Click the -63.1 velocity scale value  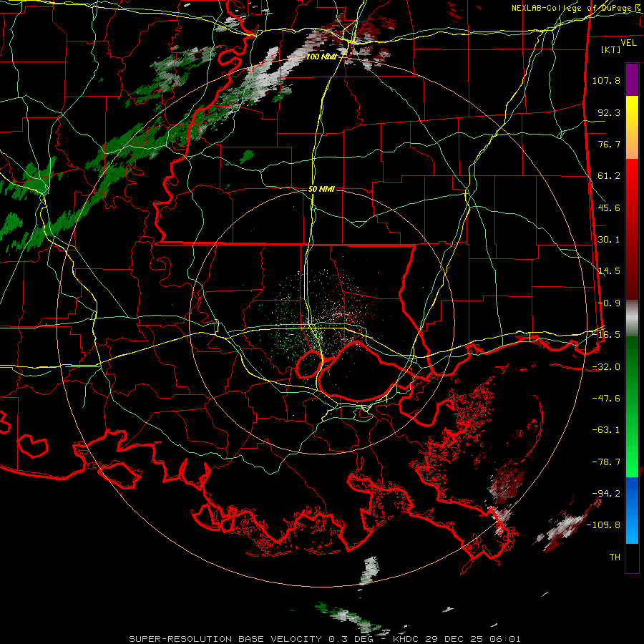click(606, 430)
